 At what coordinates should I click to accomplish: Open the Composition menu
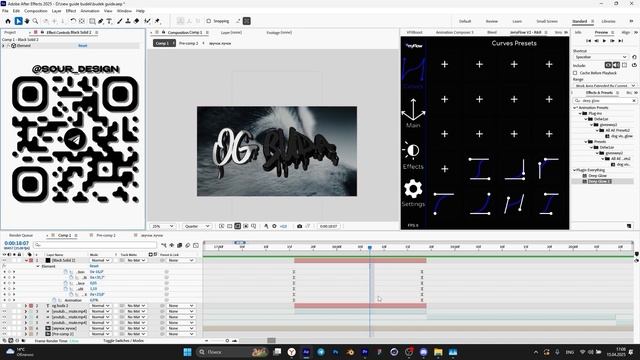pos(36,11)
